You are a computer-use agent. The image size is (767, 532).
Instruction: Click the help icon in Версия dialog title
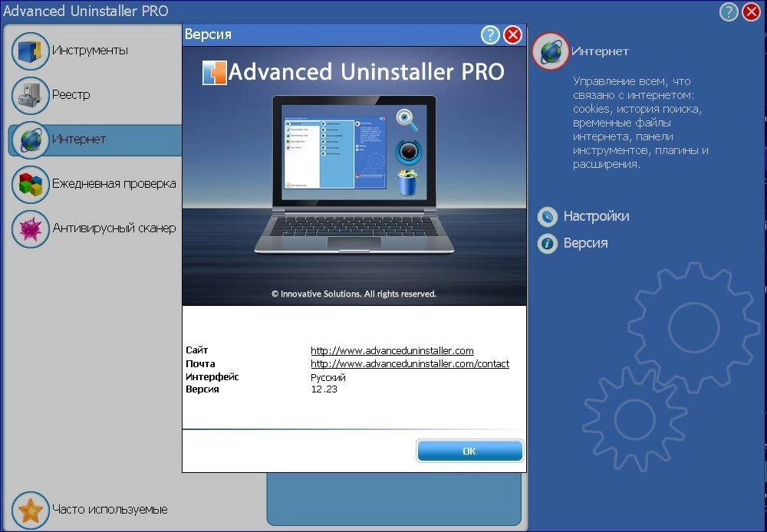(x=490, y=34)
